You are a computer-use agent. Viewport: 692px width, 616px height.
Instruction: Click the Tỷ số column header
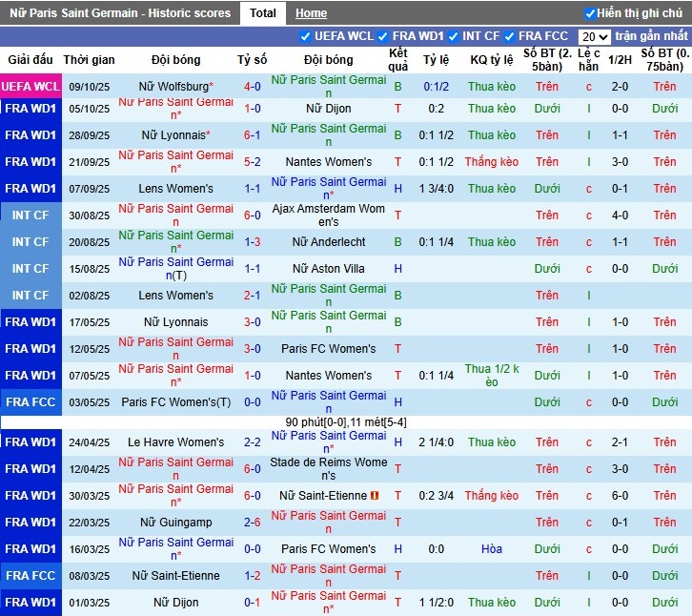pos(253,60)
